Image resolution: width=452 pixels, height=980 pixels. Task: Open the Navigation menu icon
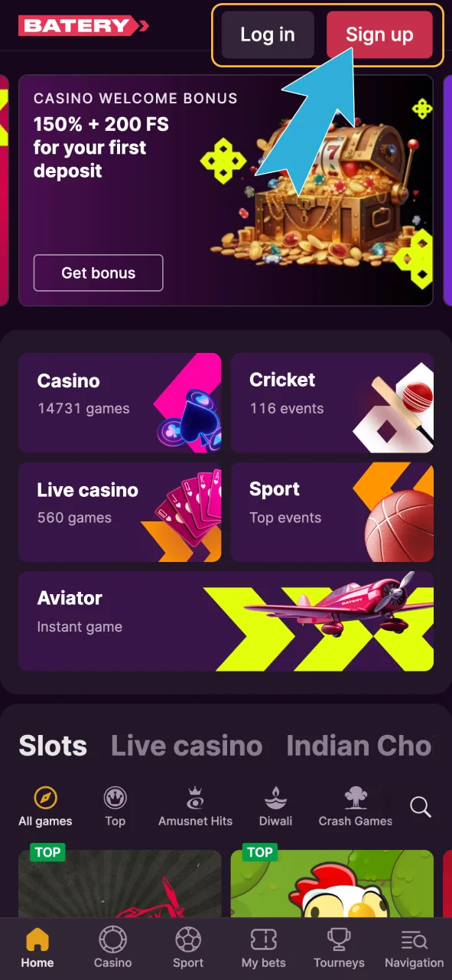point(414,939)
